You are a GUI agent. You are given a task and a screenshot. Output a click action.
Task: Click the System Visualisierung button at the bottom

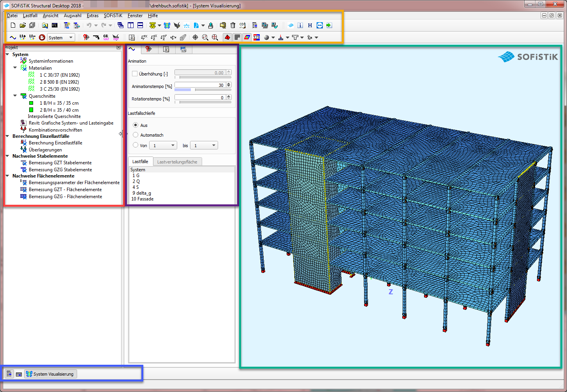[x=51, y=374]
